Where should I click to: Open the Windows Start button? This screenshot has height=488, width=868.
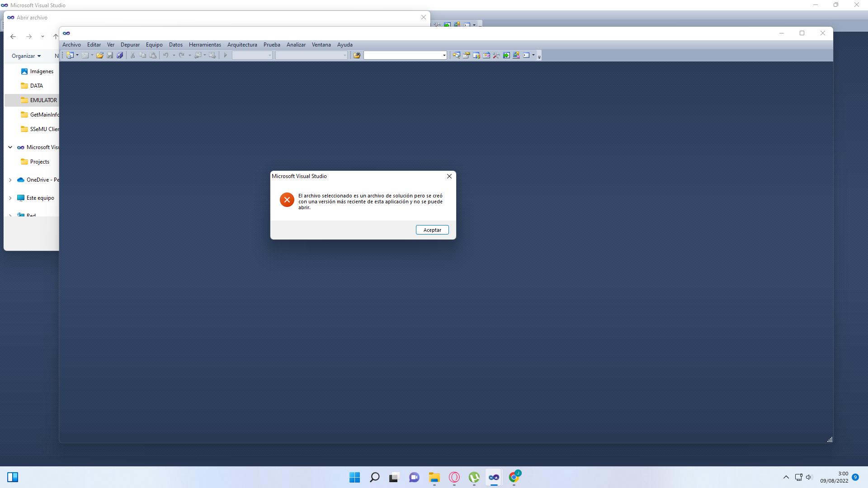[355, 477]
